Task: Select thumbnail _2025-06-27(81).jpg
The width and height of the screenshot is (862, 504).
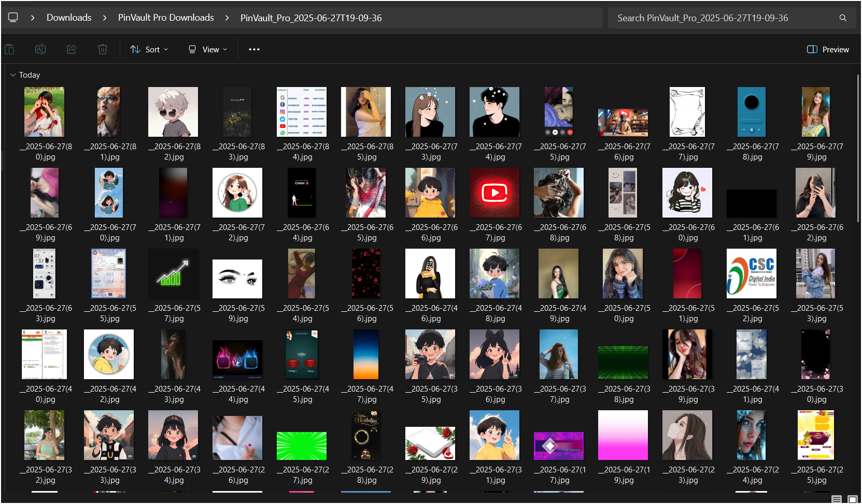Action: 109,112
